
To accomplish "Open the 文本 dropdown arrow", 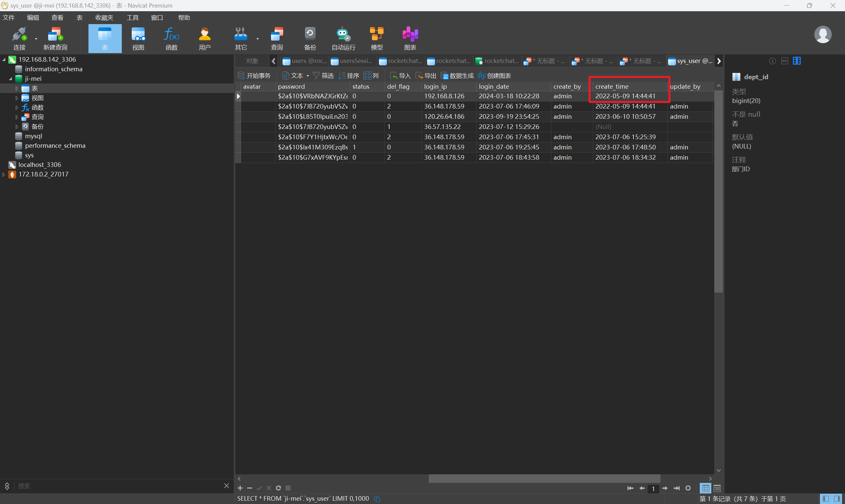I will click(308, 76).
